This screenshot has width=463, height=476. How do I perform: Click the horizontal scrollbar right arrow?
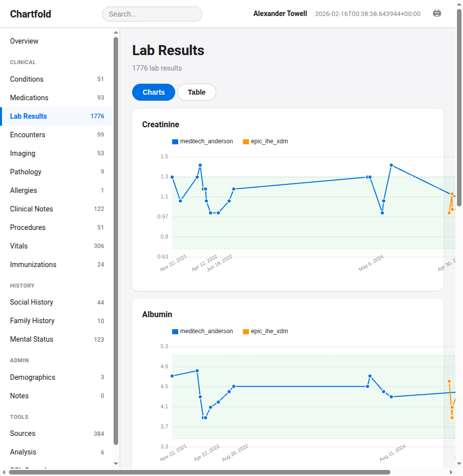(x=451, y=472)
